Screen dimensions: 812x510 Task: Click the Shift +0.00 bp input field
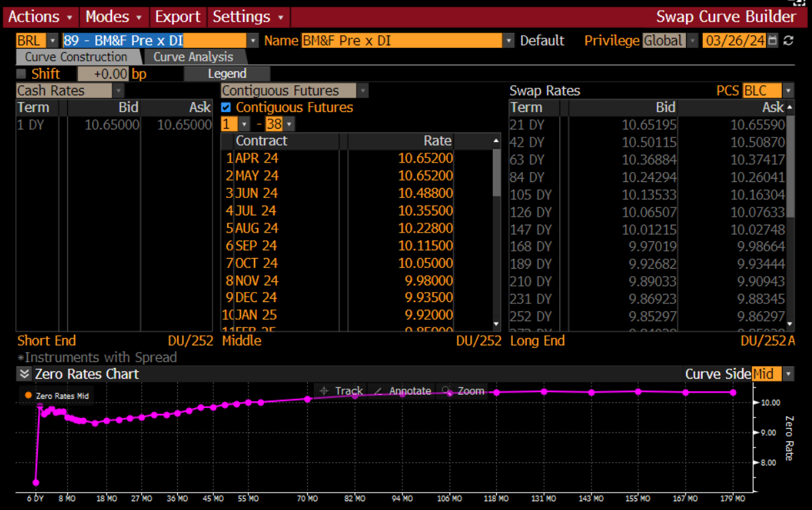coord(103,74)
